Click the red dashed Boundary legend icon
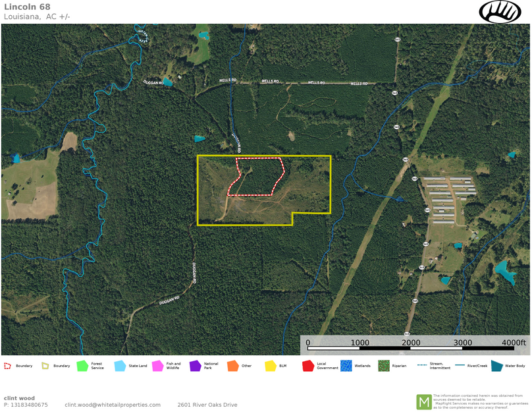The image size is (532, 412). coord(7,365)
